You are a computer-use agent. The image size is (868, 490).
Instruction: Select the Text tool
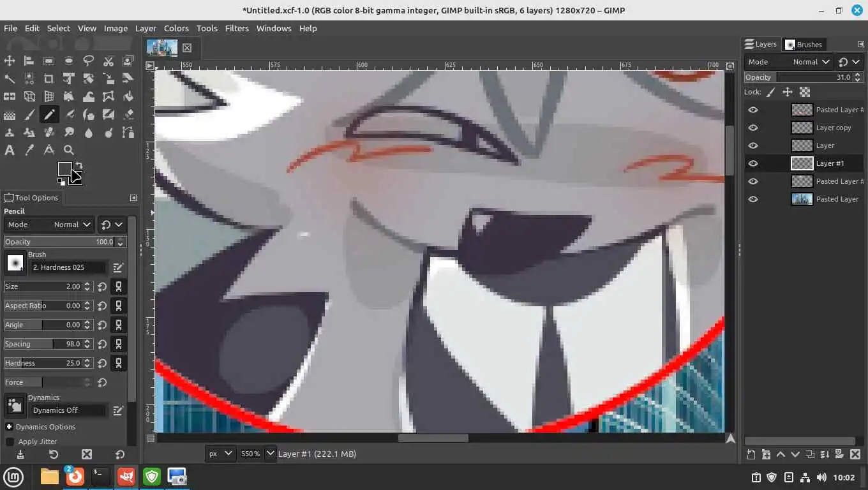coord(10,151)
